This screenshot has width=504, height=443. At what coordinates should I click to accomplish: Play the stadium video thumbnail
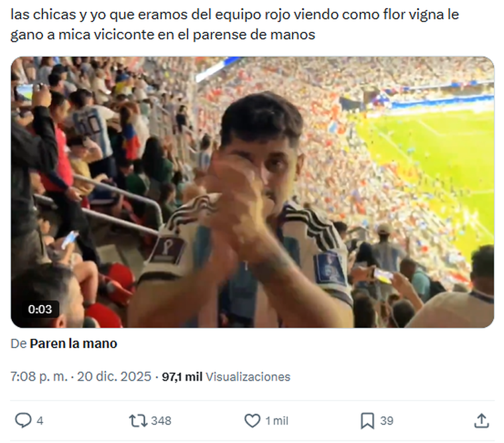tap(252, 192)
